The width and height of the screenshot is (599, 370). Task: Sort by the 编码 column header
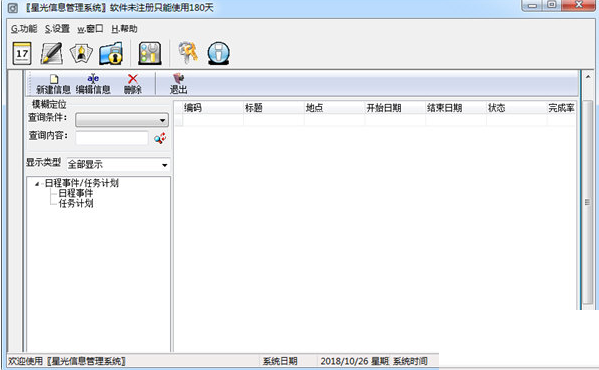tap(212, 108)
